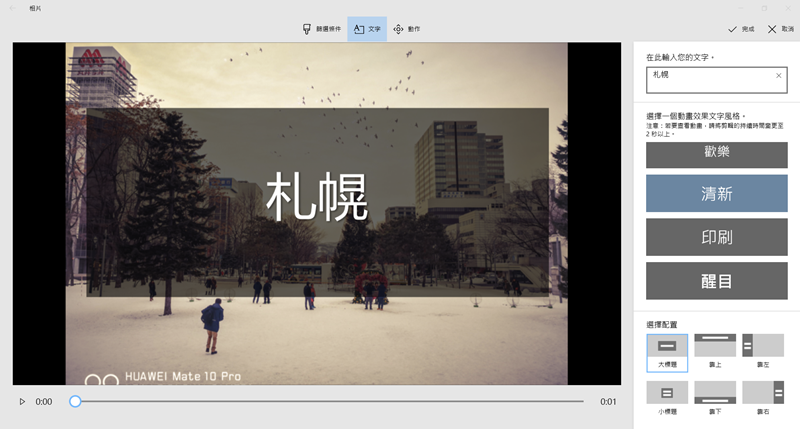
Task: Select the 靠下 bottom layout
Action: tap(715, 398)
